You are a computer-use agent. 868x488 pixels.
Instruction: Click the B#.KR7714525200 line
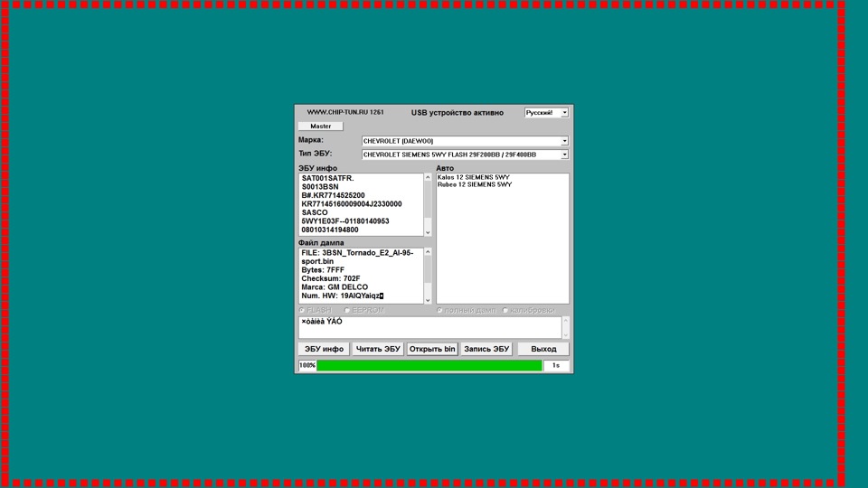pyautogui.click(x=333, y=196)
